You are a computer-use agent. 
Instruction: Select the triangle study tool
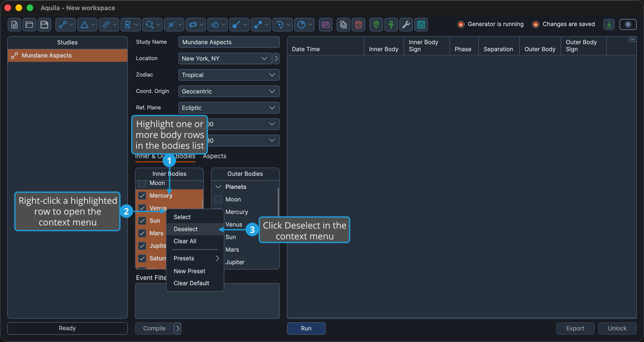(x=87, y=25)
